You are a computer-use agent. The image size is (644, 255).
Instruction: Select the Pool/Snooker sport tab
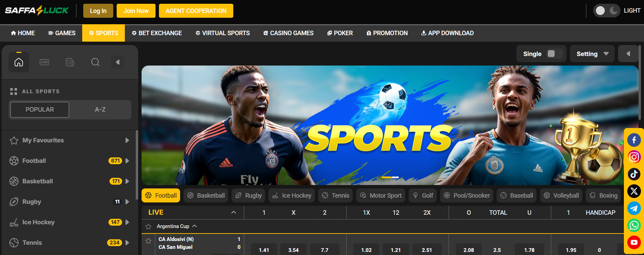[467, 196]
